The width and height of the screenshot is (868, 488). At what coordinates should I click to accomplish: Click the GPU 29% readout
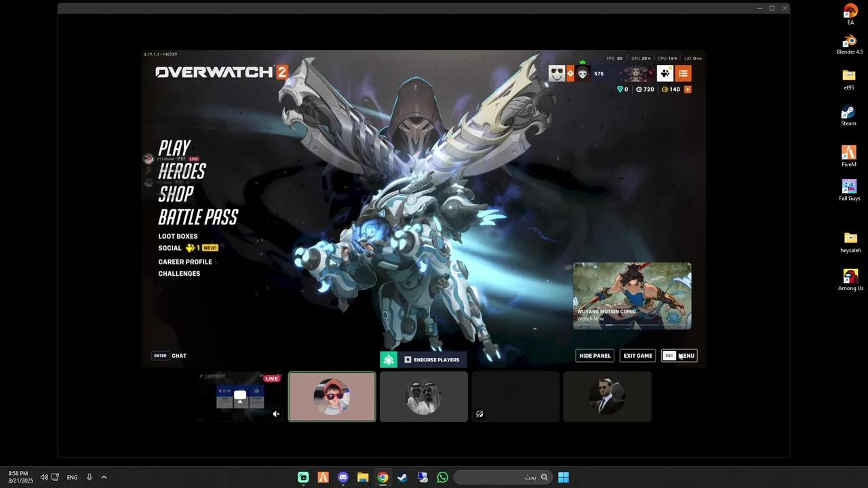pos(641,58)
